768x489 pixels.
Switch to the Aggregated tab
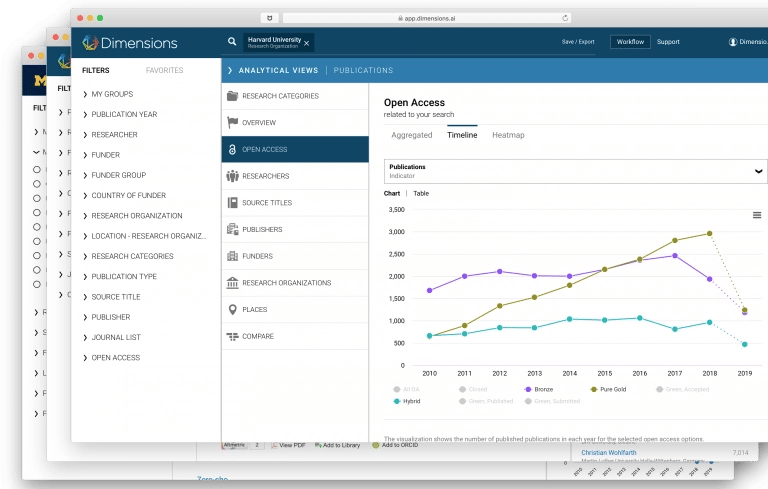tap(411, 135)
